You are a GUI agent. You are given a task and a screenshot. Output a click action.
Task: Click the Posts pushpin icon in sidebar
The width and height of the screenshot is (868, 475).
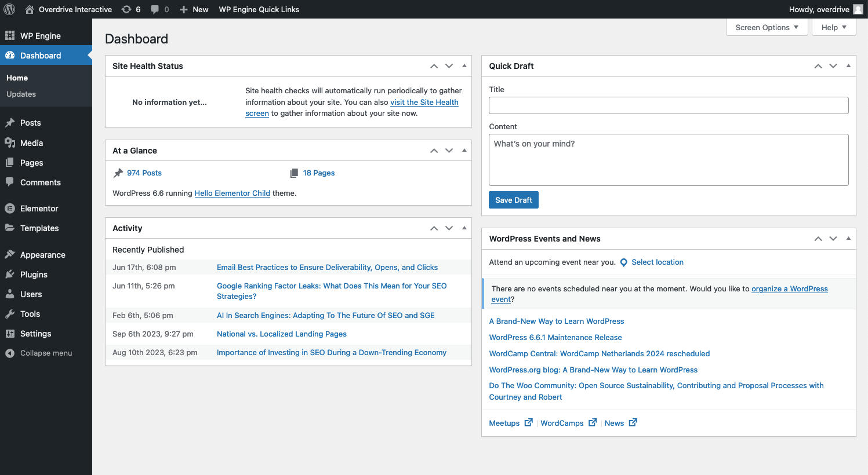tap(10, 123)
